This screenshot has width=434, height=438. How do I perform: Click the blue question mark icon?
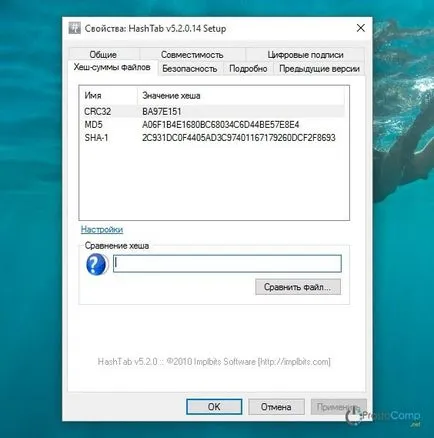click(96, 264)
